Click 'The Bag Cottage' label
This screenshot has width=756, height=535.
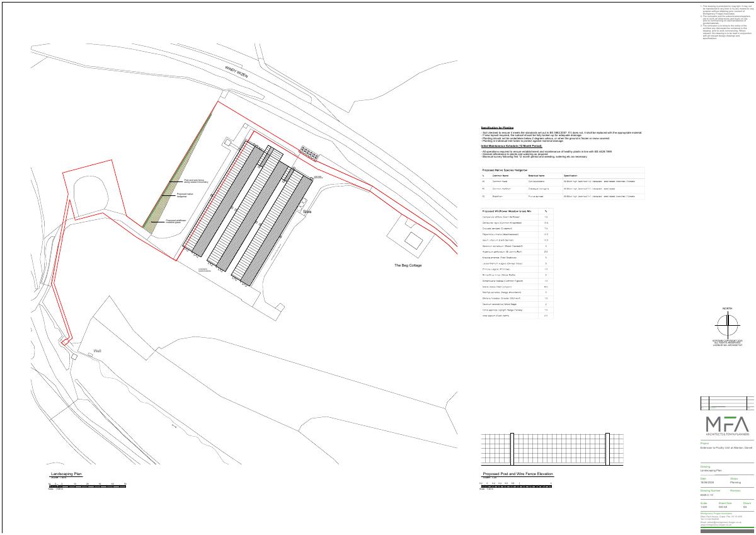point(408,265)
